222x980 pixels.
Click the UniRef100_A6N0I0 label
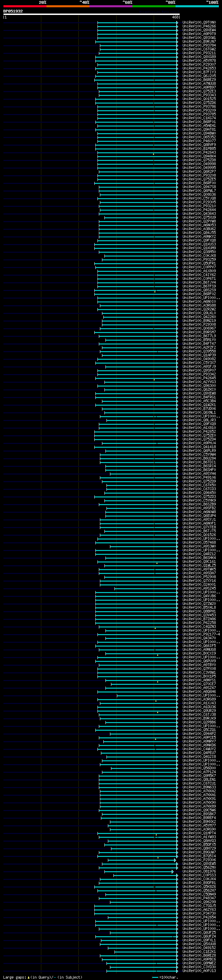pos(199,302)
